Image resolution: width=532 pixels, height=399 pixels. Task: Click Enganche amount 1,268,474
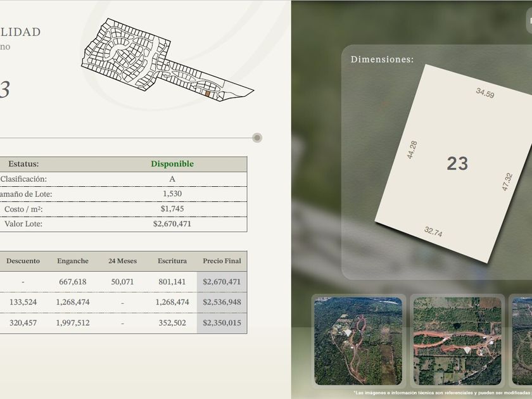[73, 302]
